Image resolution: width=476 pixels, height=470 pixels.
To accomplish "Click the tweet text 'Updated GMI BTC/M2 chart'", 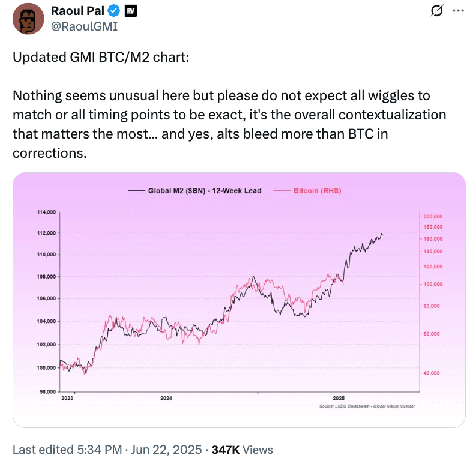I will 100,58.
